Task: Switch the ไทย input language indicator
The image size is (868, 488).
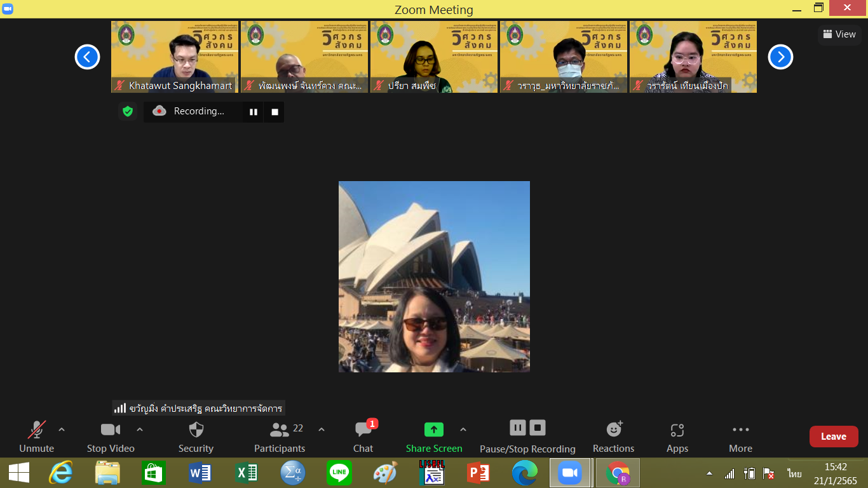Action: [794, 473]
